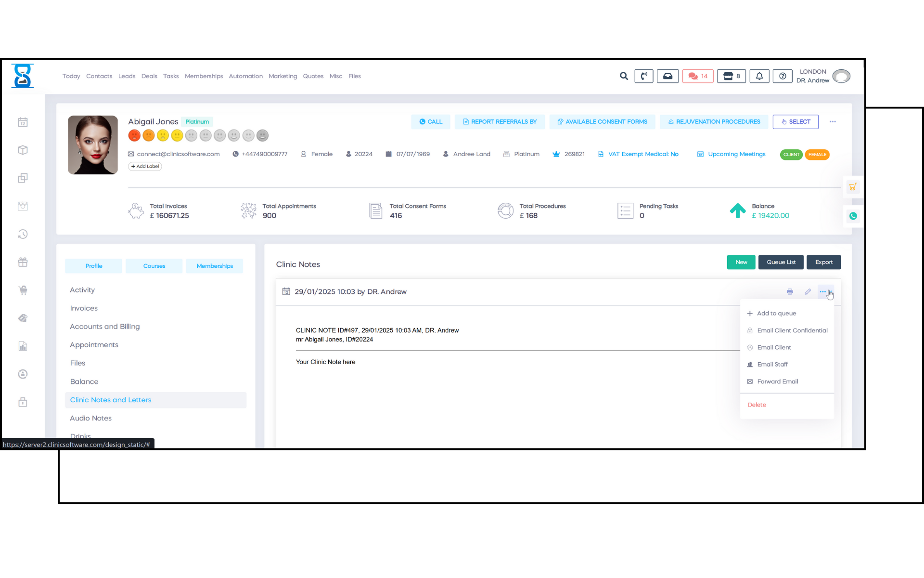Click the Upcoming Meetings link
The image size is (924, 578).
736,154
